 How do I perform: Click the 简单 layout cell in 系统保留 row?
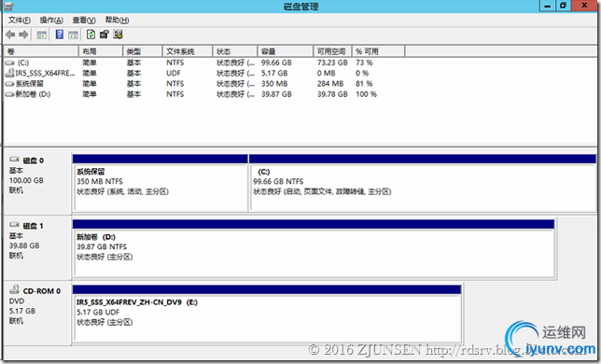click(x=90, y=83)
